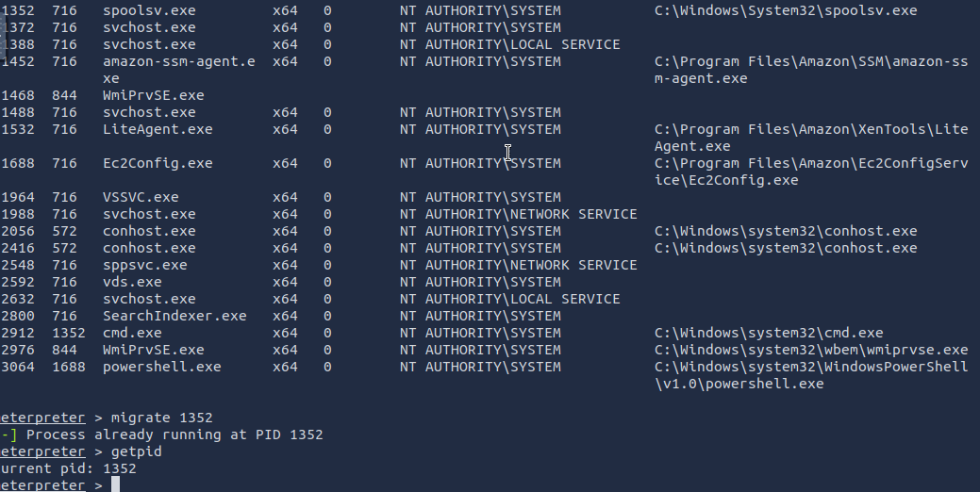
Task: Click PID 3064 in the process list
Action: click(x=17, y=367)
